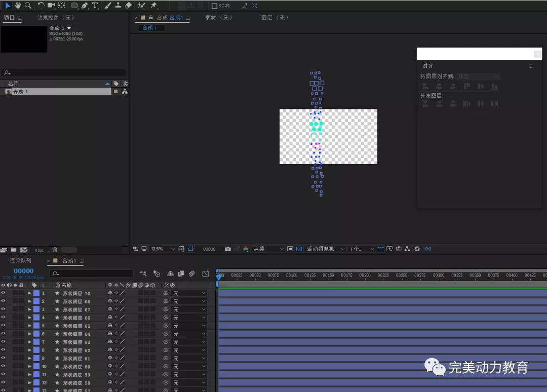Select the Zoom magnifier tool
The width and height of the screenshot is (547, 392).
[x=28, y=6]
